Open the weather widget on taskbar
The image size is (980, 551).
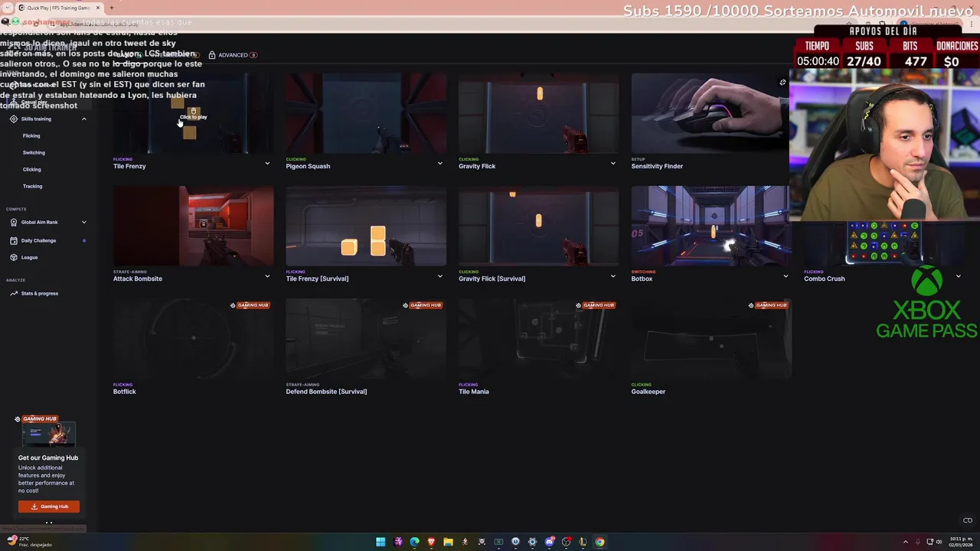[x=29, y=542]
